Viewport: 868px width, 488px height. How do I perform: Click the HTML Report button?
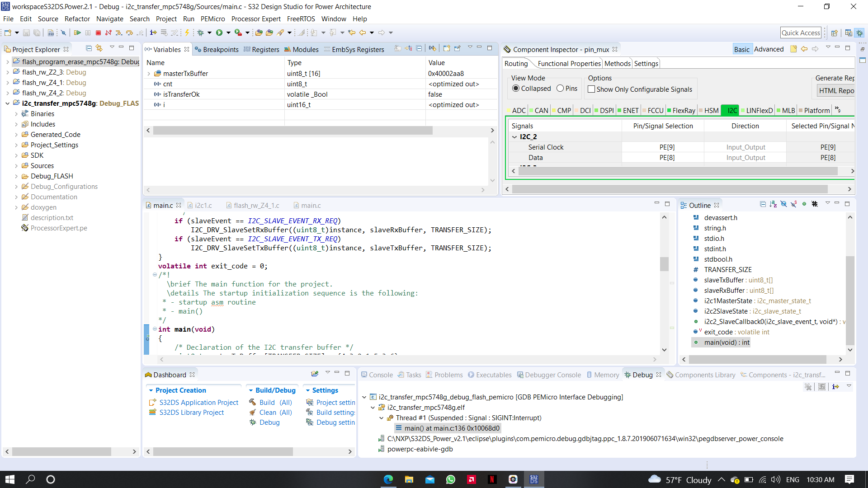pyautogui.click(x=836, y=90)
